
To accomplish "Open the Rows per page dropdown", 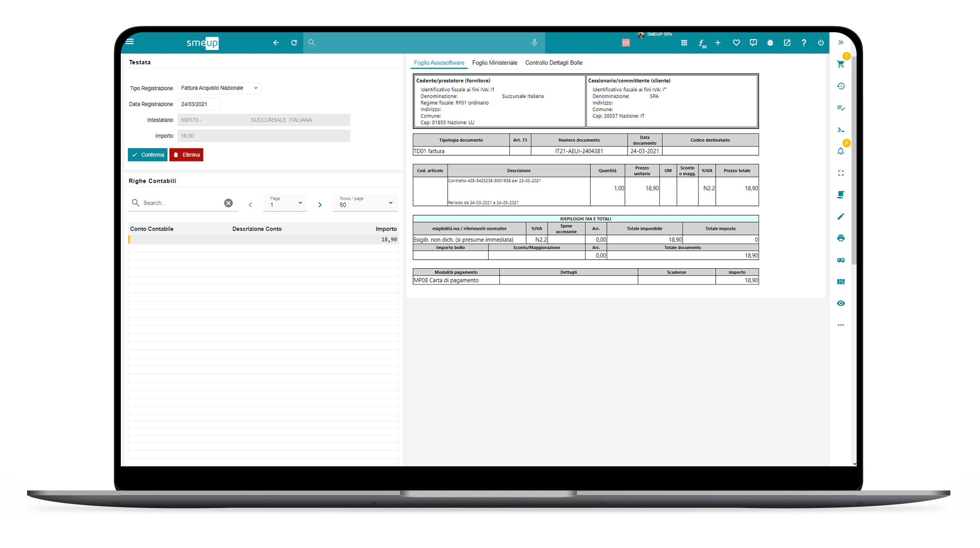I will pos(365,203).
